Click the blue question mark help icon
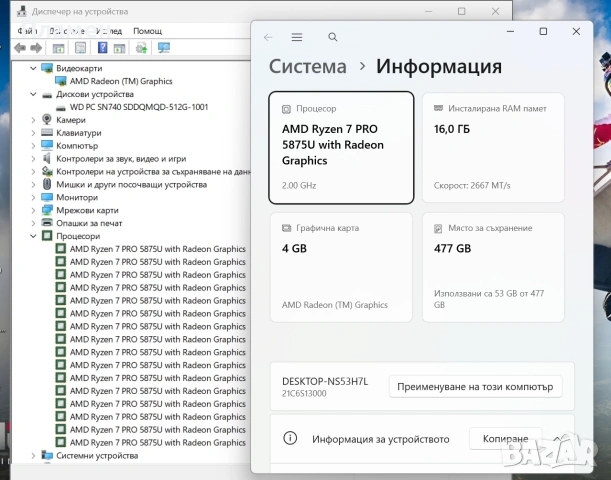 102,48
